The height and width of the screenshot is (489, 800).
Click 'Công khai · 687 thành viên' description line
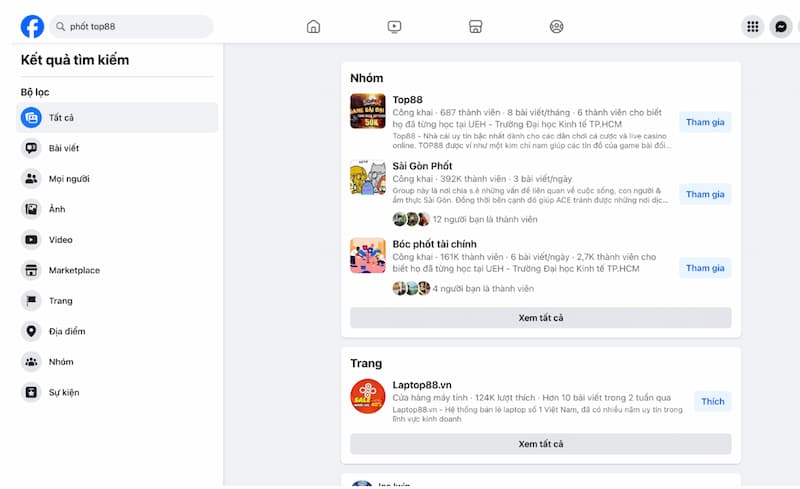[x=527, y=112]
